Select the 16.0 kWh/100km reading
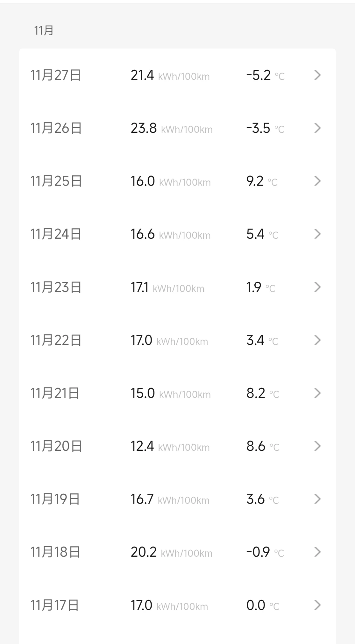The height and width of the screenshot is (644, 355). pyautogui.click(x=171, y=181)
